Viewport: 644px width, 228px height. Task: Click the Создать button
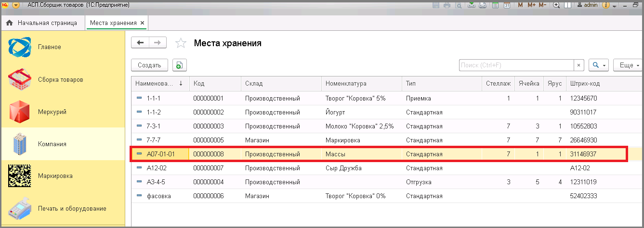pos(149,65)
